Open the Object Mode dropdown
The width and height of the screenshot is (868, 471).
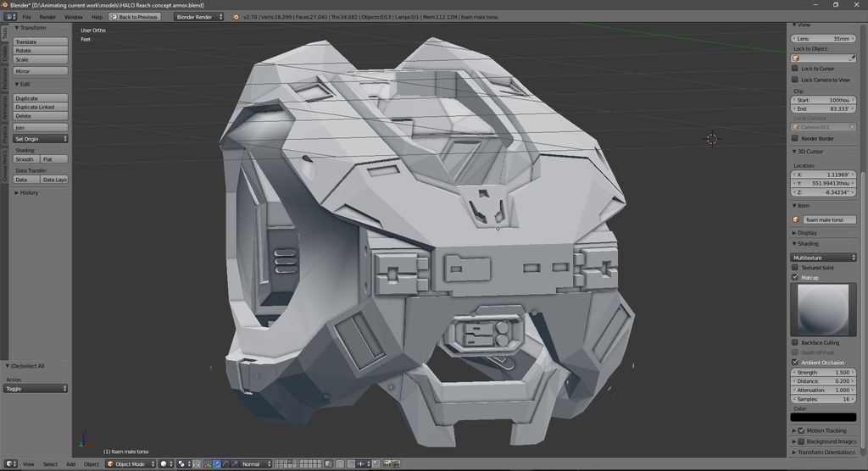point(130,464)
